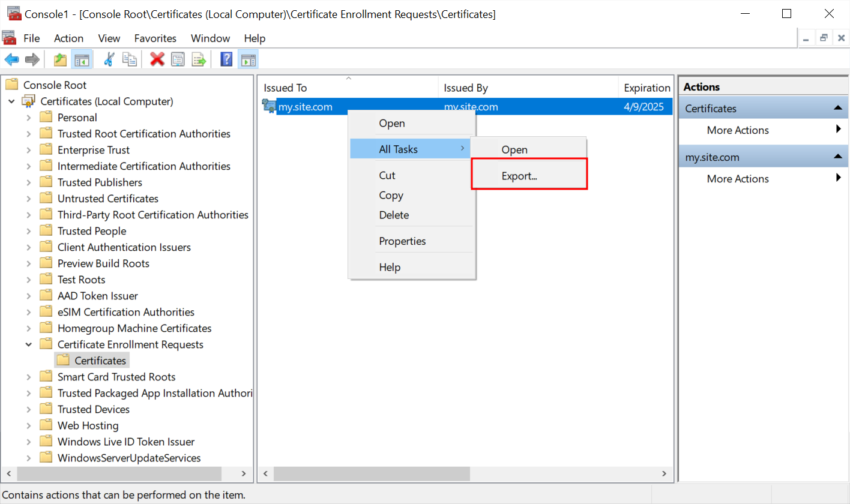Collapse the Certificates section in Actions pane
850x504 pixels.
click(x=837, y=108)
